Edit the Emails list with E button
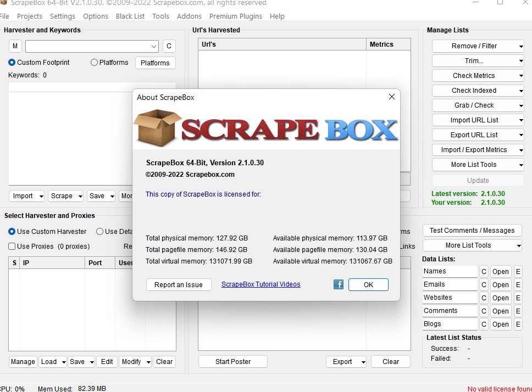The image size is (532, 392). click(518, 284)
